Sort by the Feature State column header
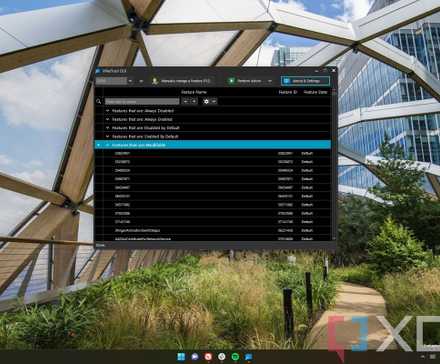This screenshot has height=364, width=440. 315,92
